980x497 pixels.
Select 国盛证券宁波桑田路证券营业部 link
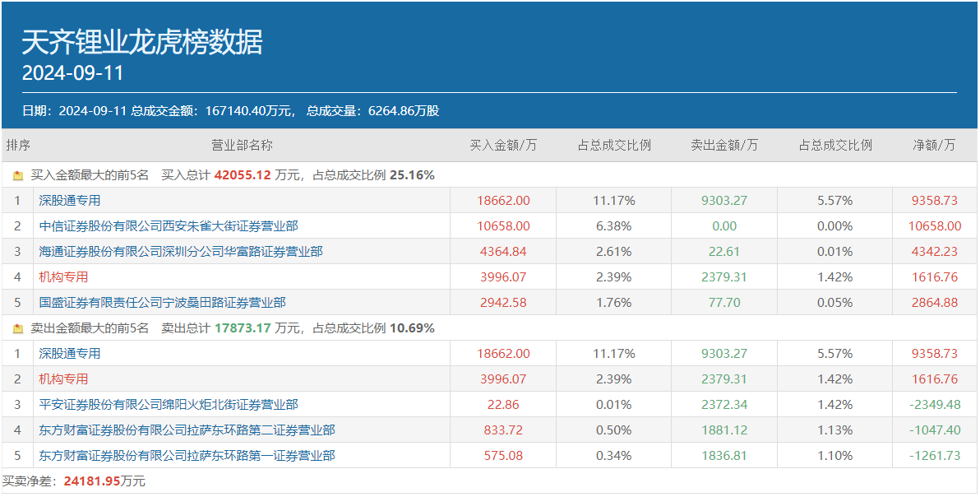pyautogui.click(x=162, y=302)
